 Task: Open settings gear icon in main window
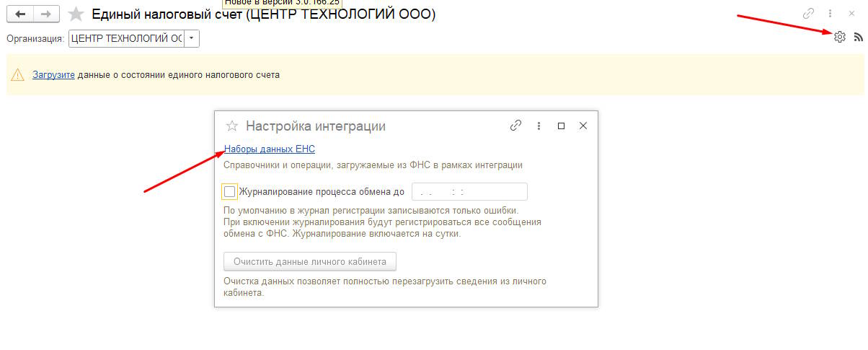coord(839,37)
